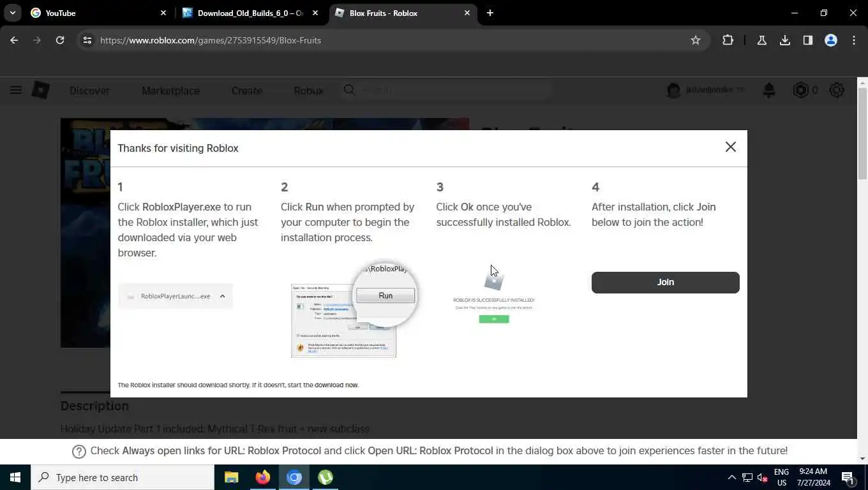Close the Blox Fruits - Roblox tab
868x490 pixels.
click(x=467, y=13)
